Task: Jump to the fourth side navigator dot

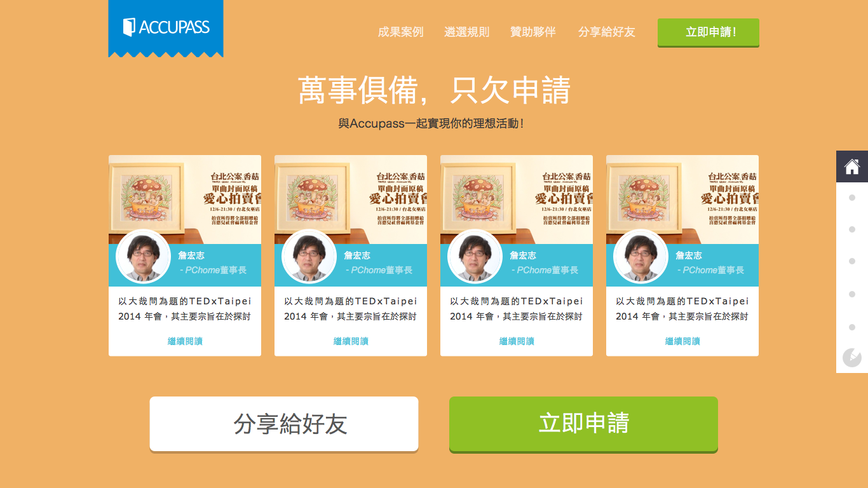Action: click(x=852, y=294)
